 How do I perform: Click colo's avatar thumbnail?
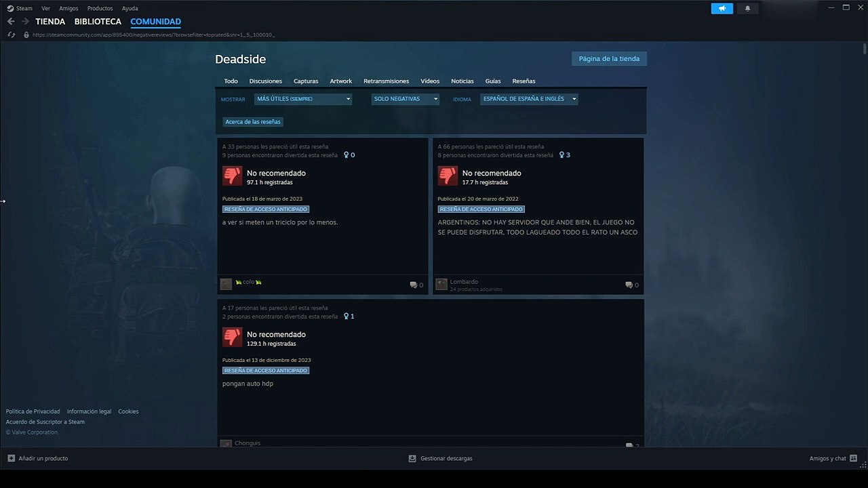[226, 284]
